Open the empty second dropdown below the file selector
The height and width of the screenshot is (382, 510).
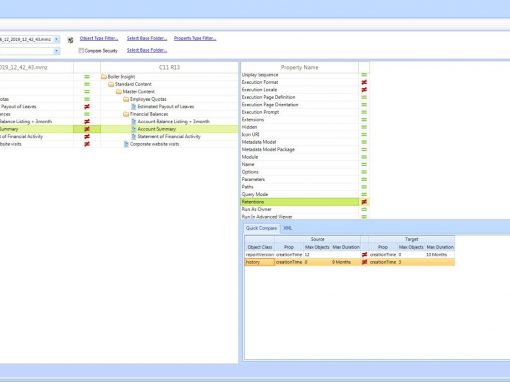[57, 51]
